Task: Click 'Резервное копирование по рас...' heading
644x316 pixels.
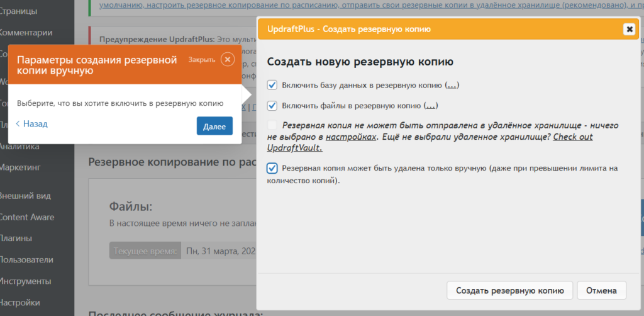Action: point(172,162)
